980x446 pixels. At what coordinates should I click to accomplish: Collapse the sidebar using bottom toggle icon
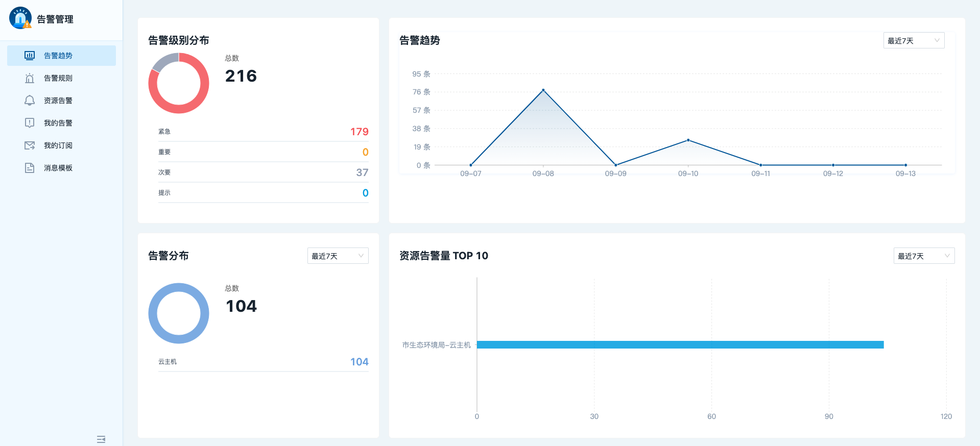101,439
